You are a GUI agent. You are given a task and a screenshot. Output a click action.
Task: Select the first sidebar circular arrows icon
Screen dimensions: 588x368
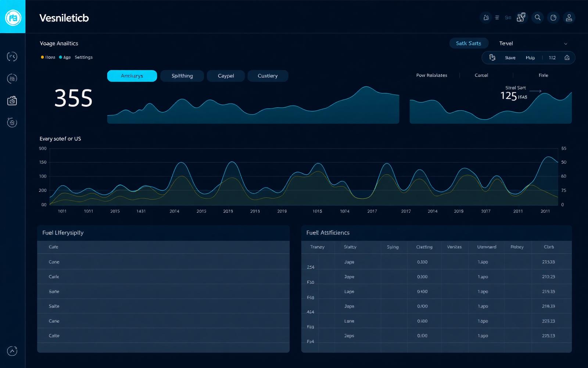point(12,56)
